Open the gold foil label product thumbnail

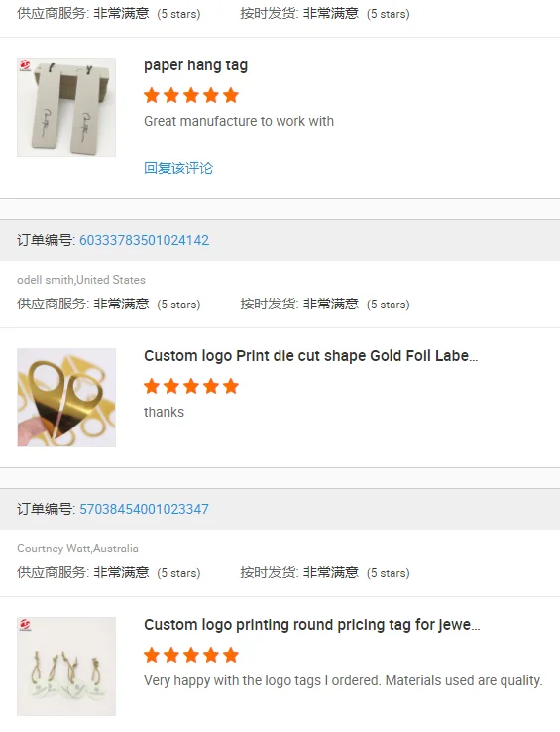click(66, 398)
